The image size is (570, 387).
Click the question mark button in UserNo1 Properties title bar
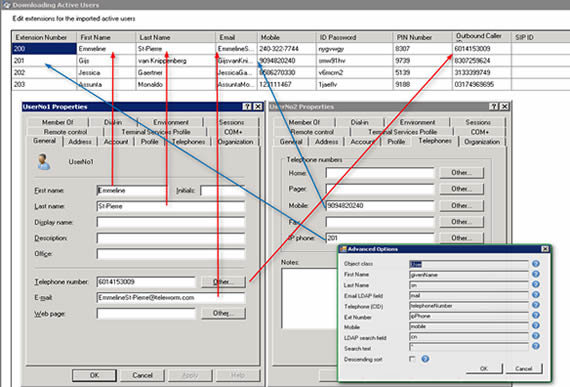247,106
